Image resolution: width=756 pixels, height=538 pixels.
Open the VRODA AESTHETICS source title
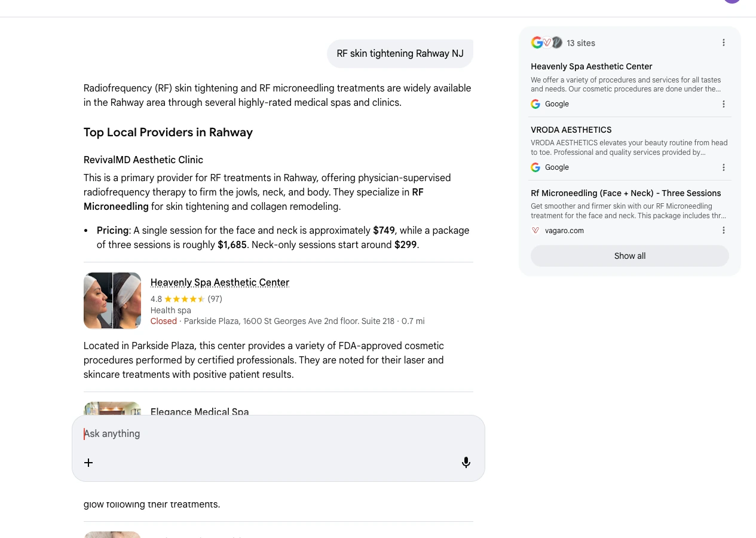coord(571,130)
